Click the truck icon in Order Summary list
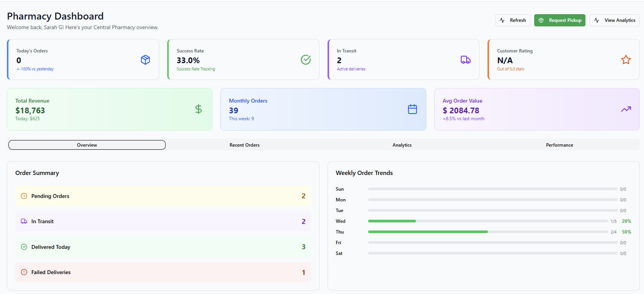The width and height of the screenshot is (644, 294). pyautogui.click(x=24, y=221)
